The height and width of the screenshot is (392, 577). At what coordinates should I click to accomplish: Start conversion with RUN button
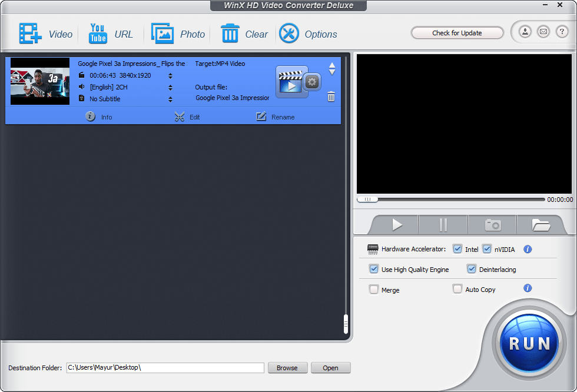[529, 344]
